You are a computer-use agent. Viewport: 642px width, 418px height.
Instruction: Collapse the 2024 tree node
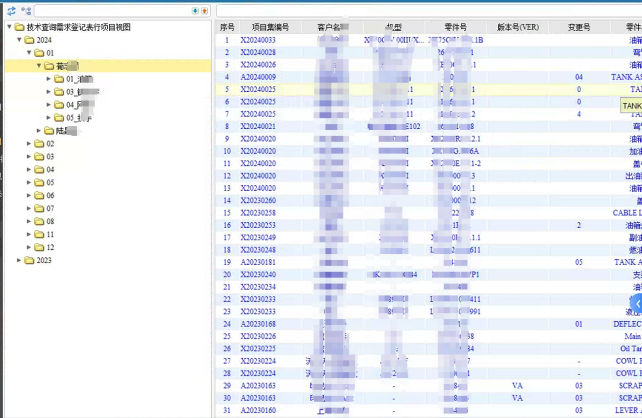point(19,40)
